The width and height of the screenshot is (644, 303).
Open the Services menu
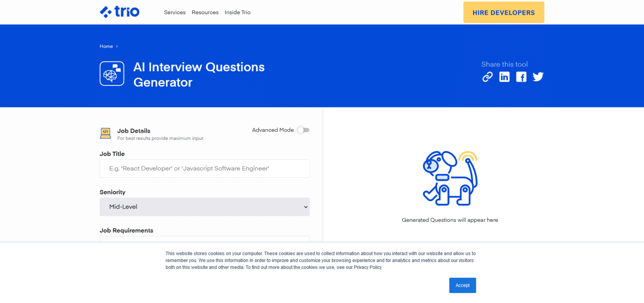click(x=175, y=12)
